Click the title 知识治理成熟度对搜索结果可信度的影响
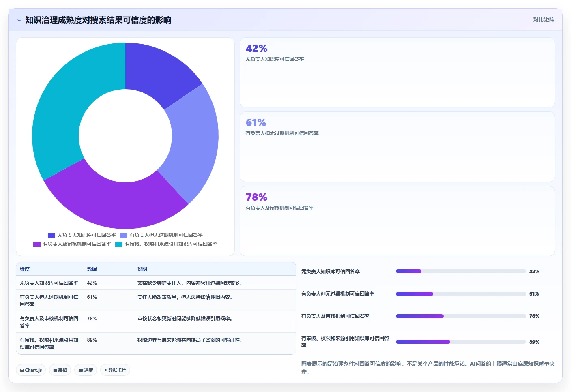The width and height of the screenshot is (571, 392). (98, 20)
